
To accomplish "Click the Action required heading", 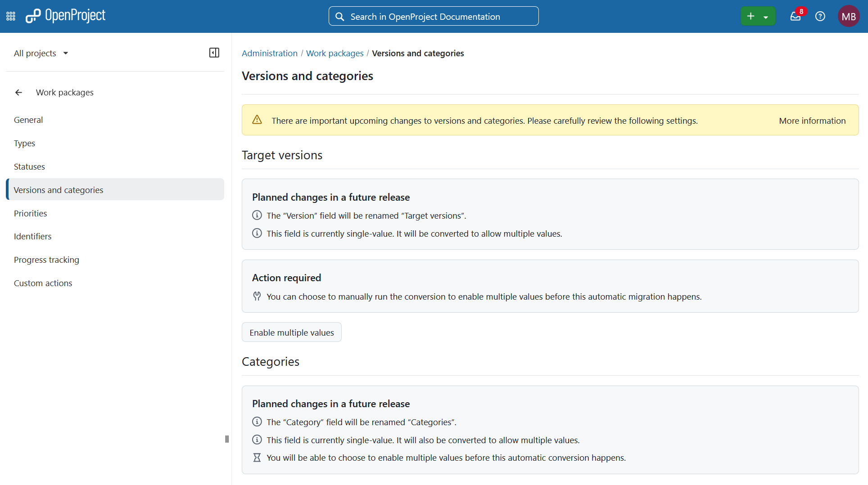I will [286, 278].
